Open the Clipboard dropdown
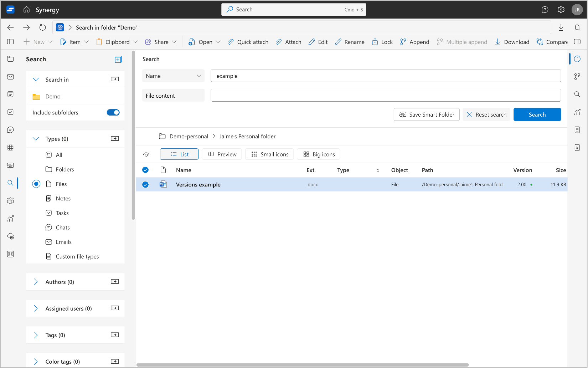588x368 pixels. tap(117, 42)
